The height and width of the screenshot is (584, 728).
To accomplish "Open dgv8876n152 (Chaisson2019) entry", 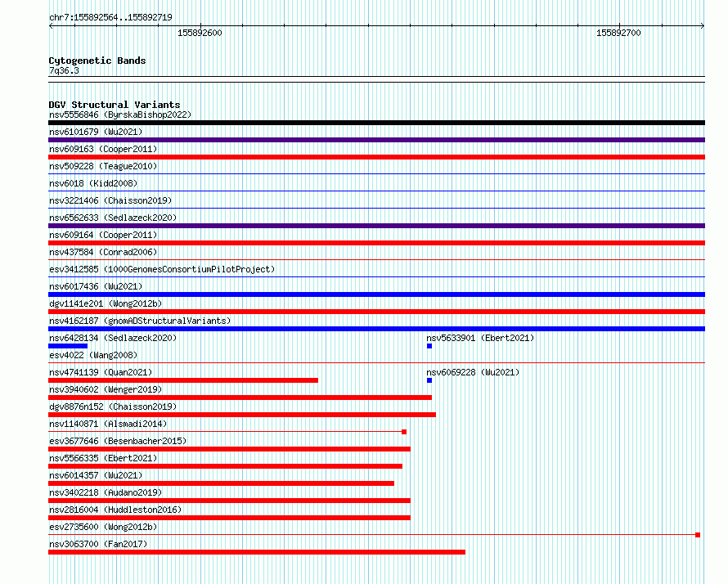I will 113,407.
